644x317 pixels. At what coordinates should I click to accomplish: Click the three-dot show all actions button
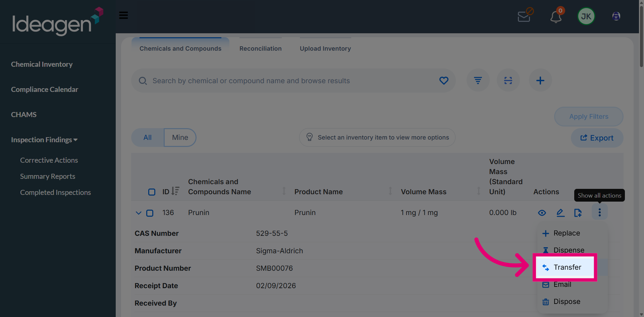pos(600,212)
